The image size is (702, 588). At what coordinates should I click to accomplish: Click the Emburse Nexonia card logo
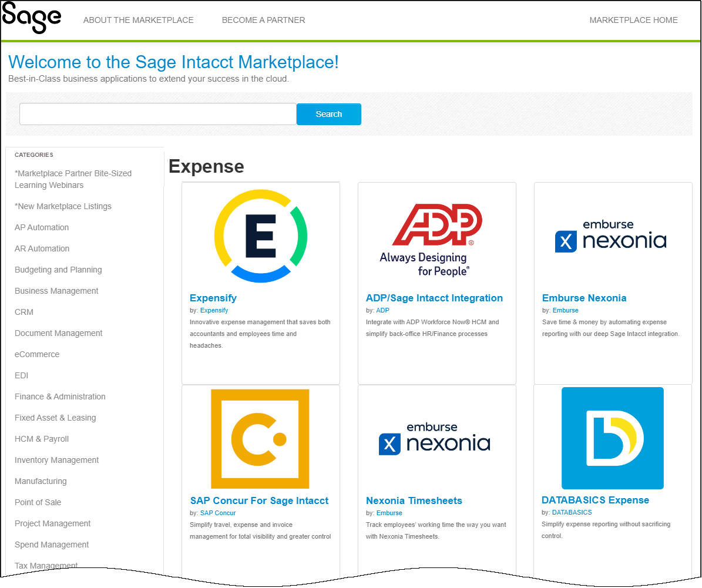[x=611, y=236]
